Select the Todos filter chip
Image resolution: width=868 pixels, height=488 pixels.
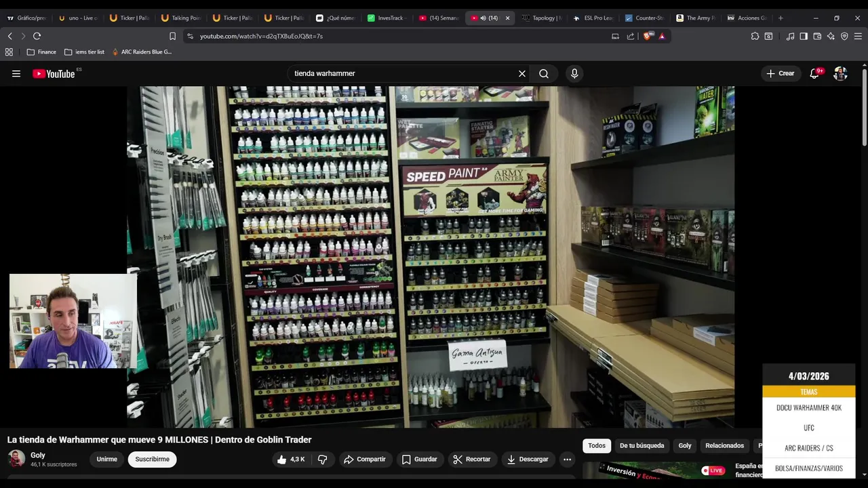point(597,446)
